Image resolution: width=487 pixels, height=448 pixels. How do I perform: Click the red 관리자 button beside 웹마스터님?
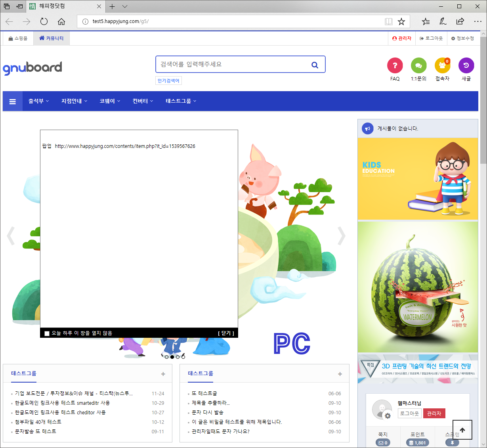point(434,413)
